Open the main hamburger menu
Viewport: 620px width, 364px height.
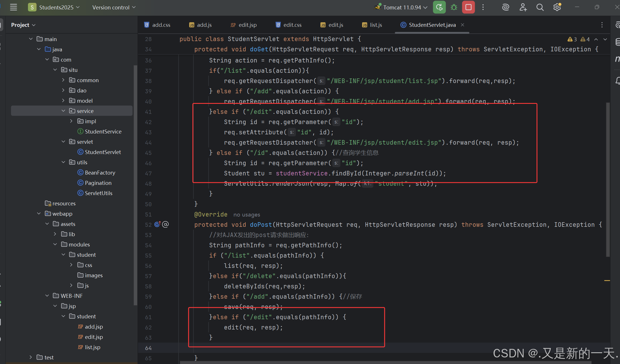tap(13, 7)
